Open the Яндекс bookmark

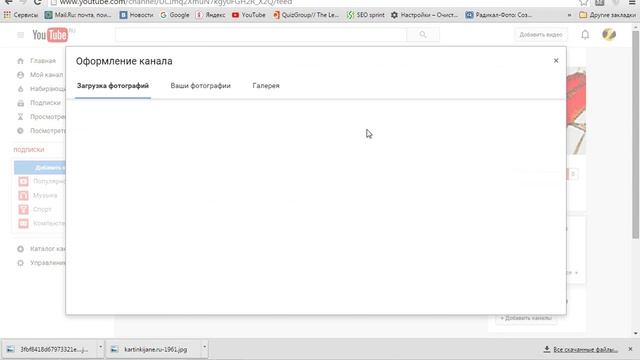tap(210, 15)
